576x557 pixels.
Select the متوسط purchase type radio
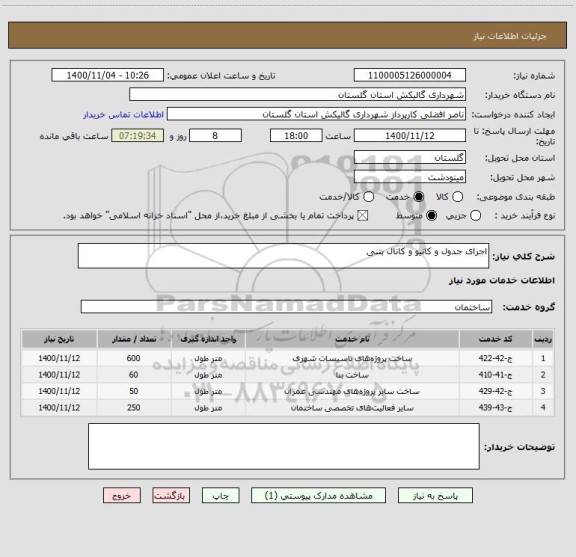(431, 216)
